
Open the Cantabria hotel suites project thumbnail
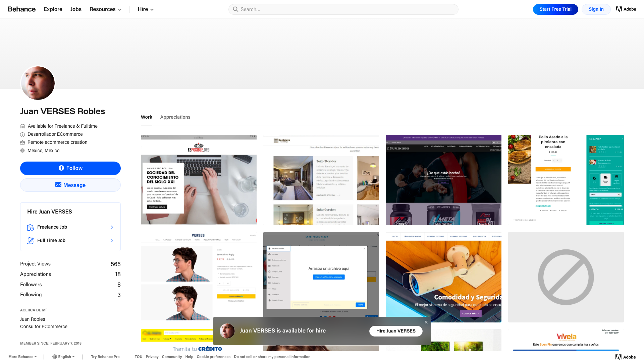(321, 180)
